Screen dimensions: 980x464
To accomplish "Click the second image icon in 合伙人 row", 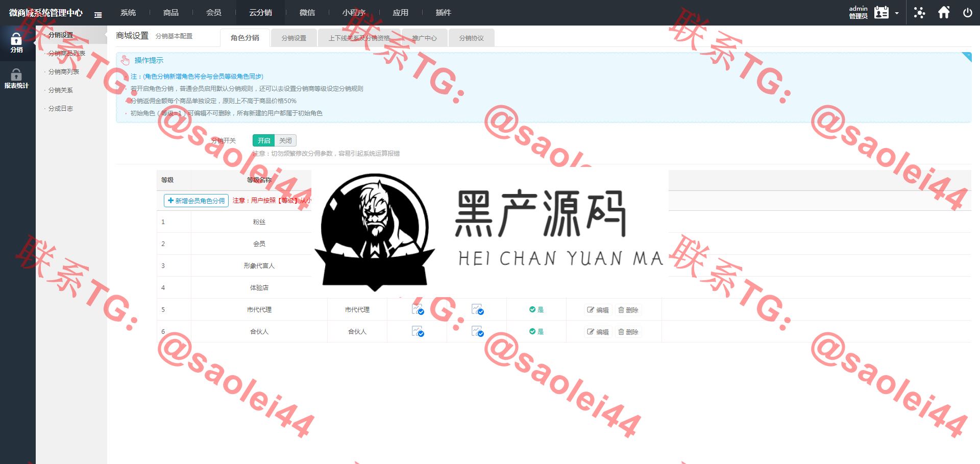I will coord(477,331).
